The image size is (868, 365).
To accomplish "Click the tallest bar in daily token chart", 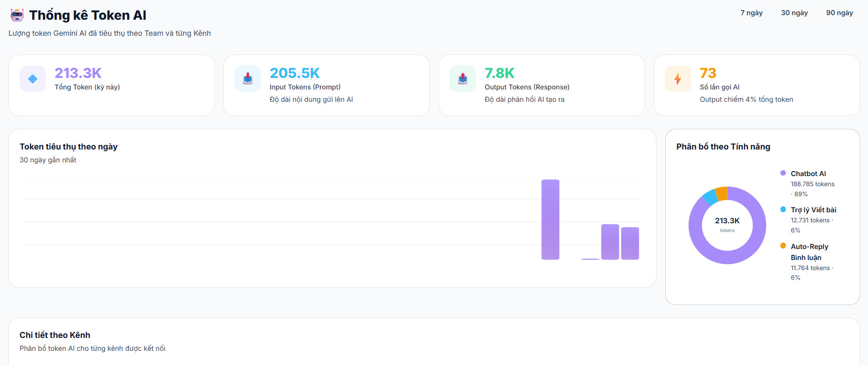I will pyautogui.click(x=551, y=220).
